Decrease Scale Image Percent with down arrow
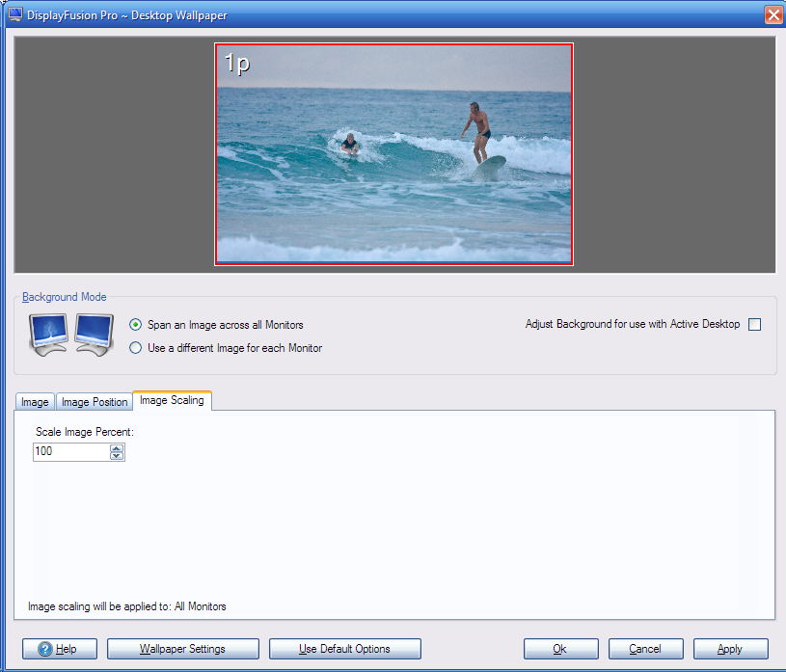The image size is (786, 672). pyautogui.click(x=117, y=456)
